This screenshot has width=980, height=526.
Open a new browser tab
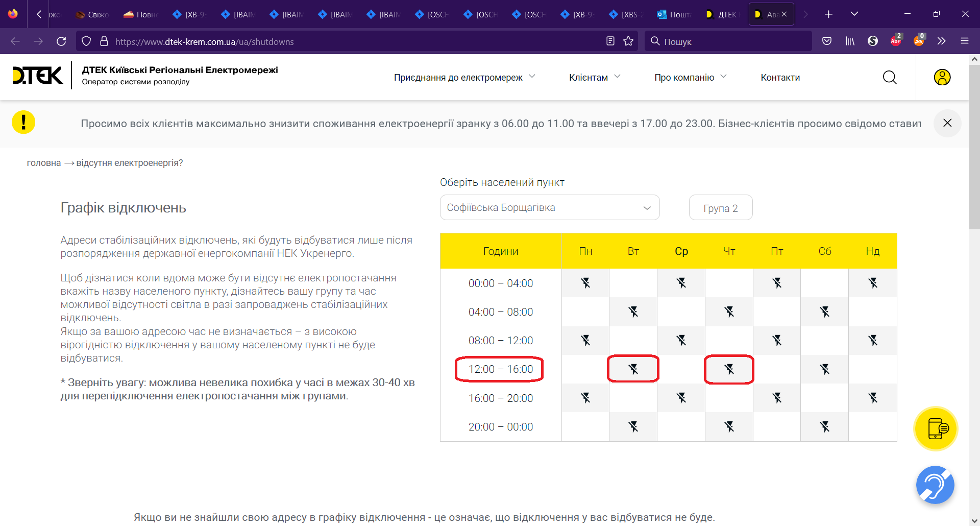point(828,14)
